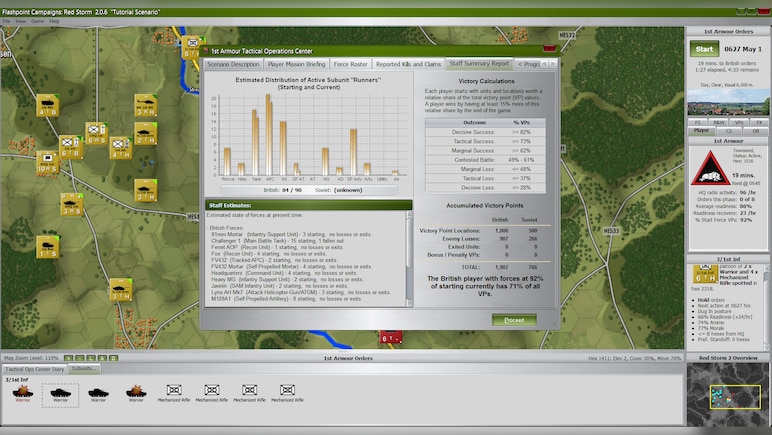Select the Subunits tab in the bottom panel
This screenshot has width=772, height=435.
tap(84, 369)
